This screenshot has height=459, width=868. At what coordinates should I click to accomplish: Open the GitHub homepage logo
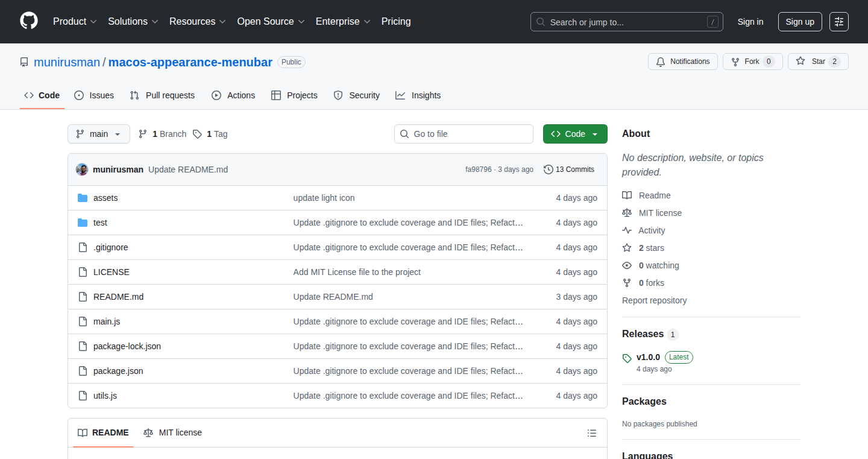29,21
